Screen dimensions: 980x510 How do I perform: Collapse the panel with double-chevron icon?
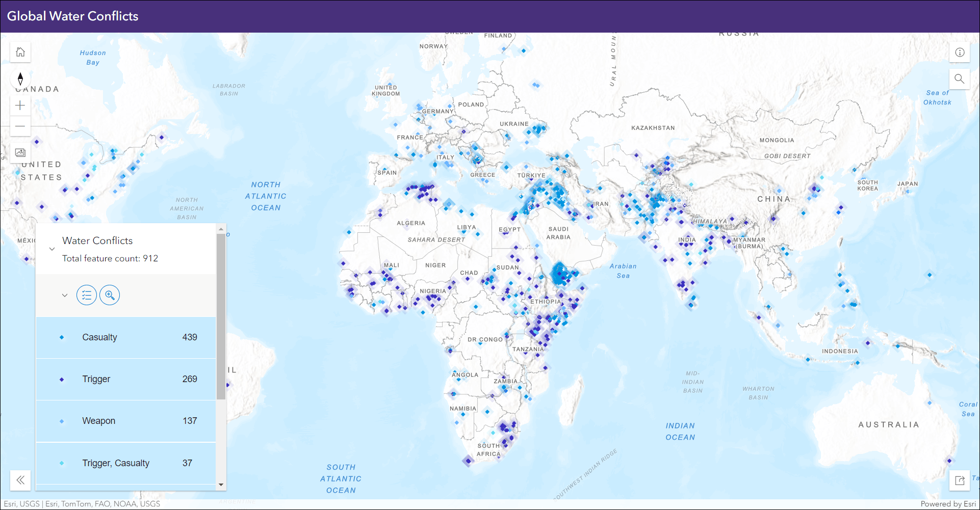coord(20,480)
